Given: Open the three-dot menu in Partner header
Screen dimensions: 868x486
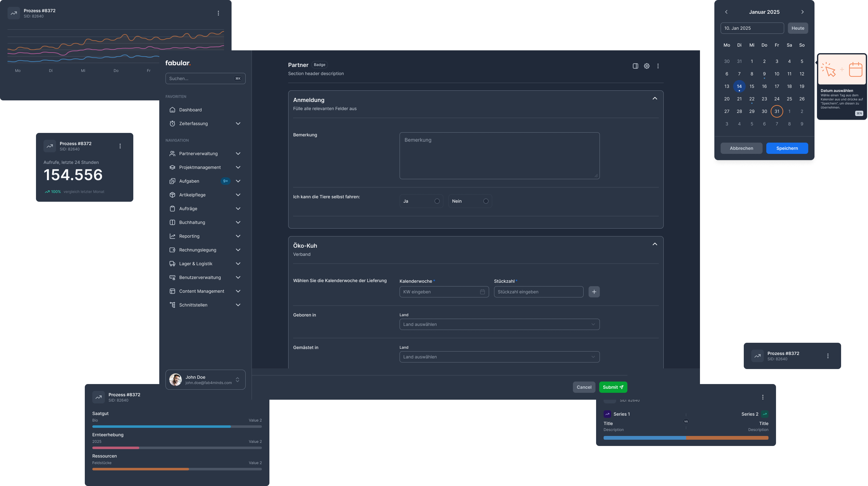Looking at the screenshot, I should pyautogui.click(x=658, y=66).
